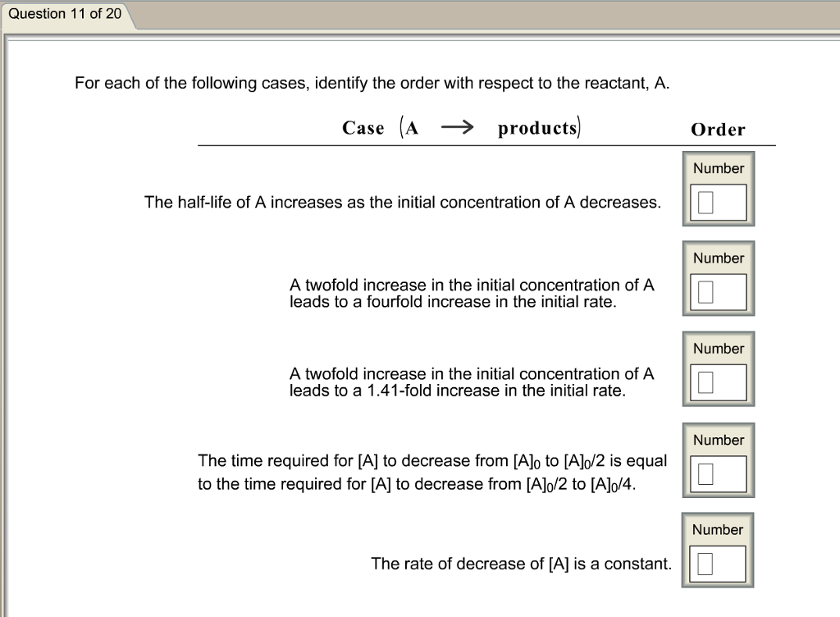Click the [A]0 to [A]0/2 statement text
The width and height of the screenshot is (840, 617).
point(432,472)
